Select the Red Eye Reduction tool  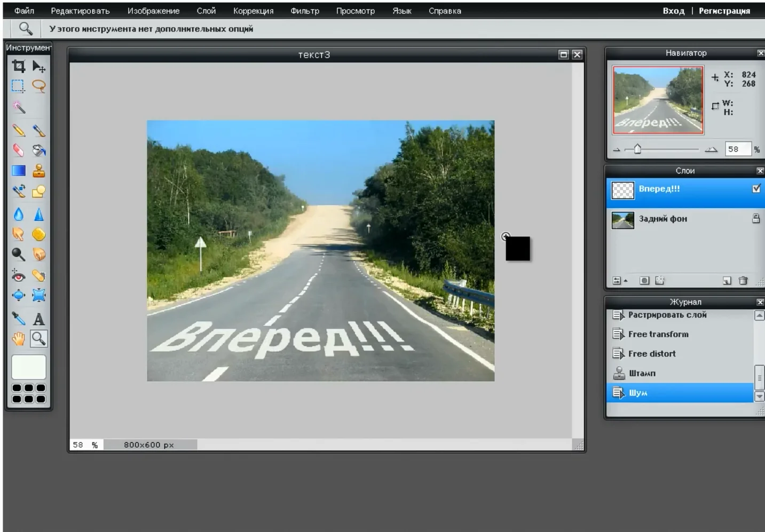[x=19, y=276]
